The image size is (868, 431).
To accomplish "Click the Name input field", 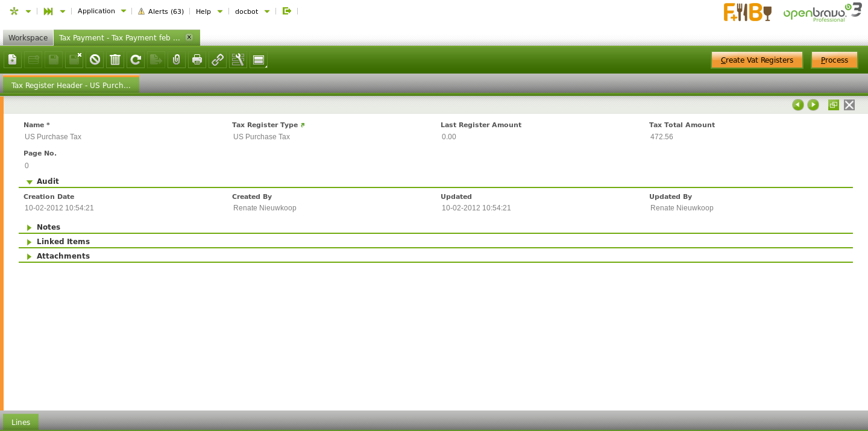I will point(121,137).
